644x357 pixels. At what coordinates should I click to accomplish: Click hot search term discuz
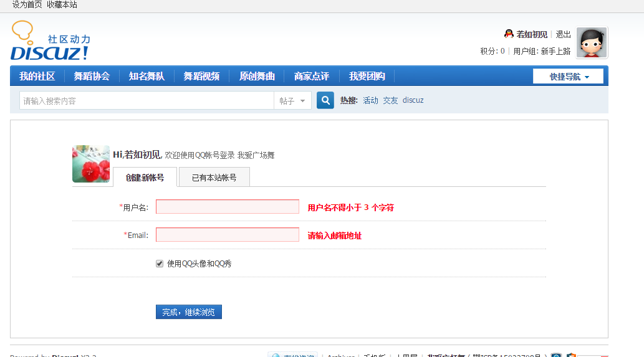coord(413,100)
